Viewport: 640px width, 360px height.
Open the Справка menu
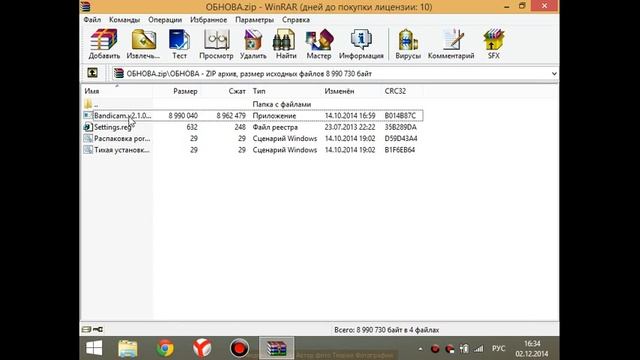click(x=296, y=20)
